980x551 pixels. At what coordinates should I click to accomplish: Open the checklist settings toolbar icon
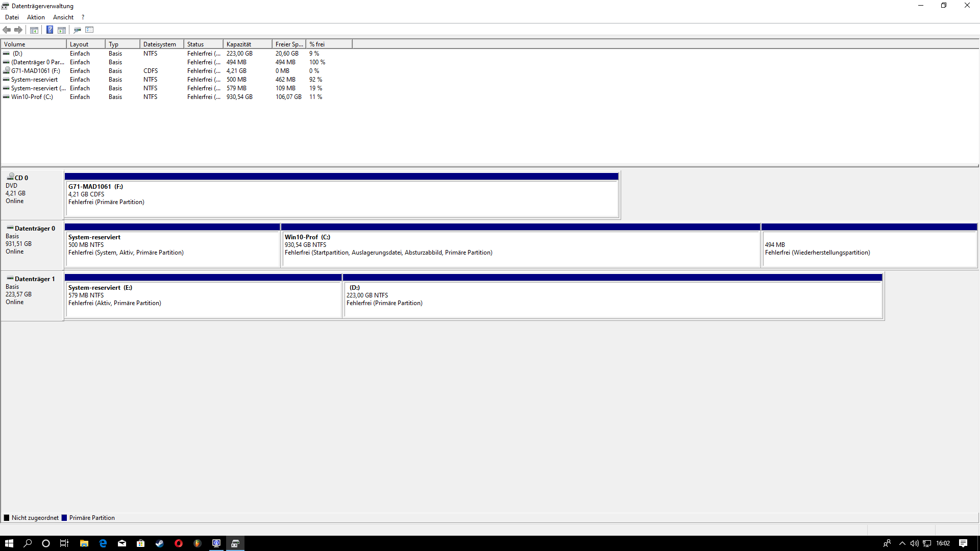tap(90, 30)
